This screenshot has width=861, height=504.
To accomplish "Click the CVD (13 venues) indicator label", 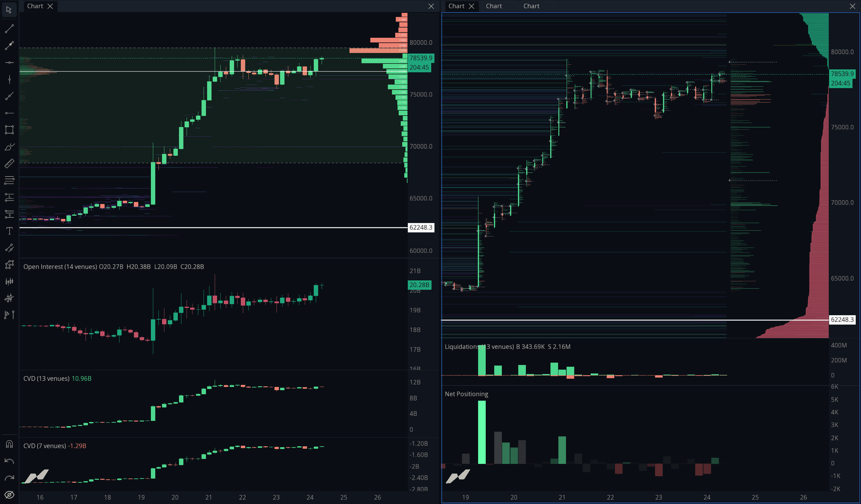I will pyautogui.click(x=47, y=378).
